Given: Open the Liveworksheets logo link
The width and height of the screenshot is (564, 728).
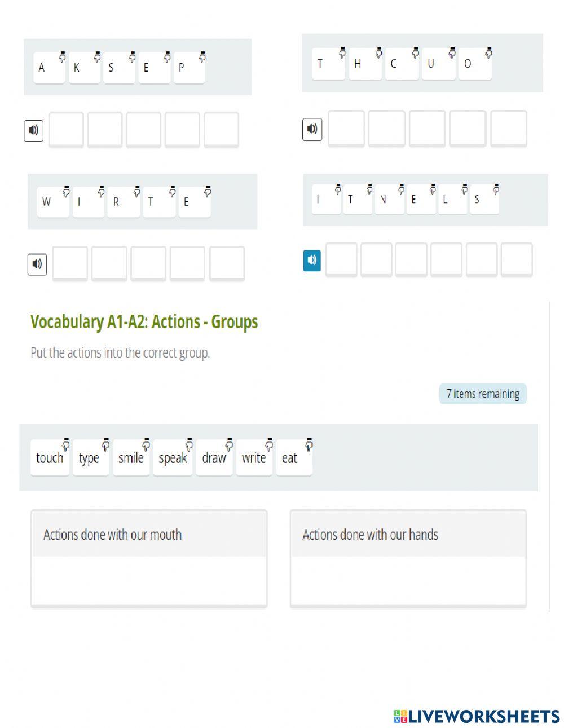Looking at the screenshot, I should pos(477,716).
